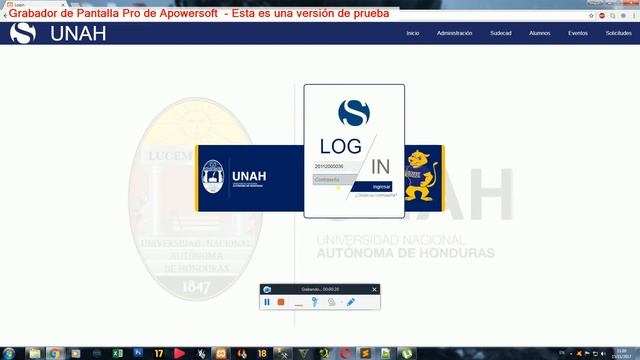This screenshot has width=640, height=360.
Task: Pause the screen recording
Action: (x=267, y=302)
